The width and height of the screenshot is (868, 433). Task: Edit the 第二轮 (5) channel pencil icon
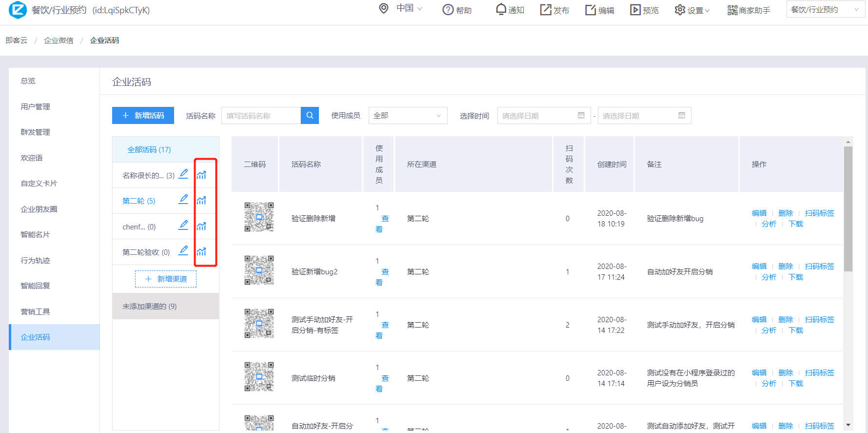183,199
